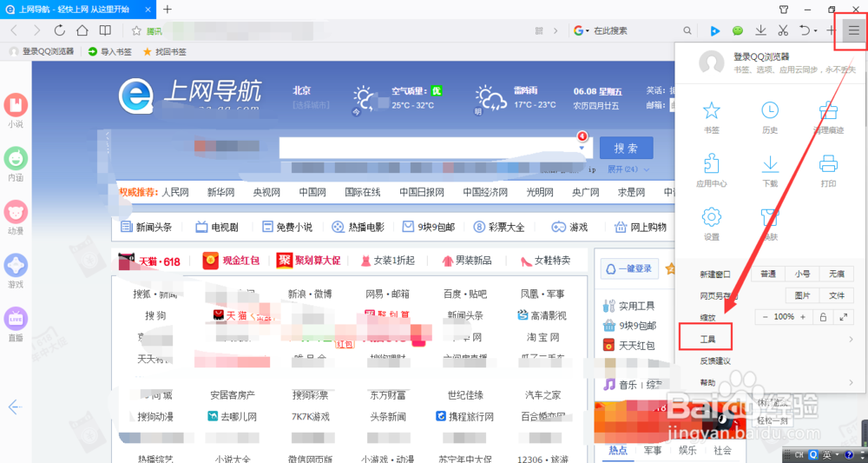Open the hamburger main menu
Viewport: 868px width, 463px height.
854,31
